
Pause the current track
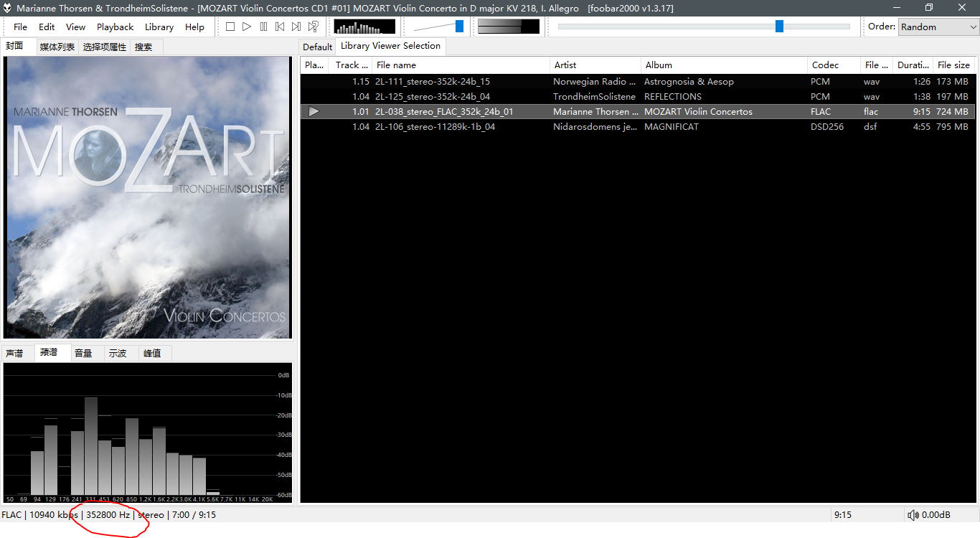263,27
